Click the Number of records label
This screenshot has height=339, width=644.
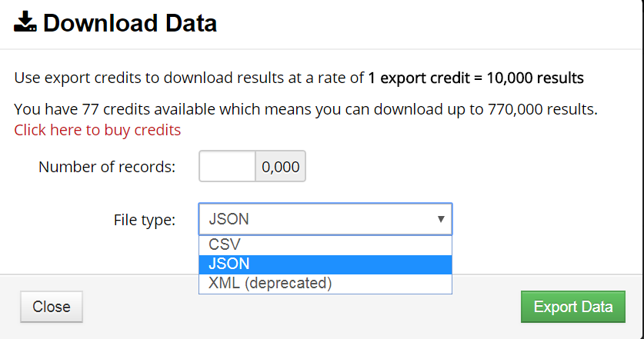[x=107, y=167]
